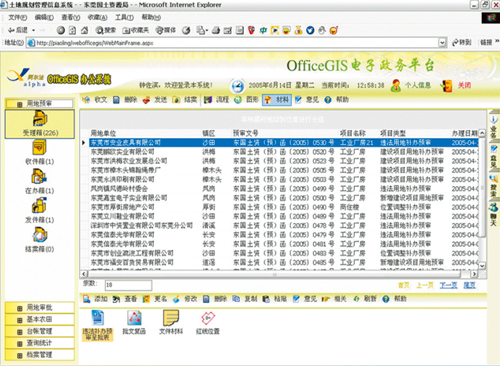Open the 发件箱(1) outbox

[x=40, y=211]
